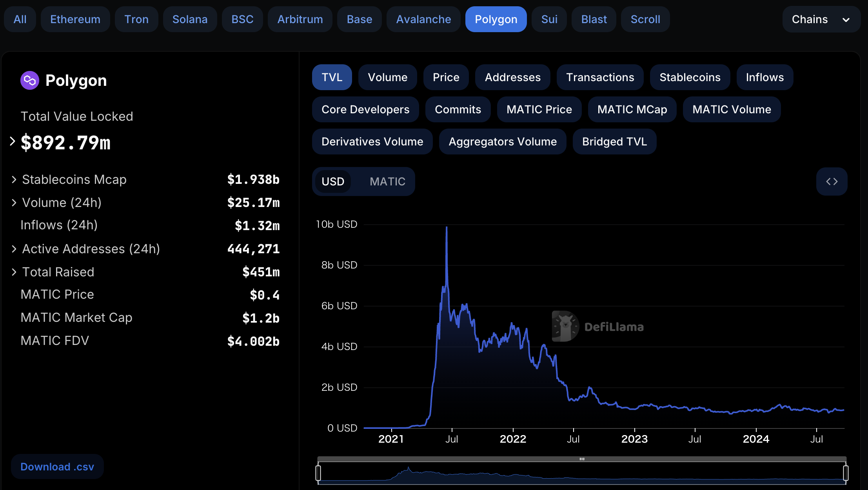This screenshot has height=490, width=868.
Task: Click the Inflows (24h) label
Action: pos(59,225)
